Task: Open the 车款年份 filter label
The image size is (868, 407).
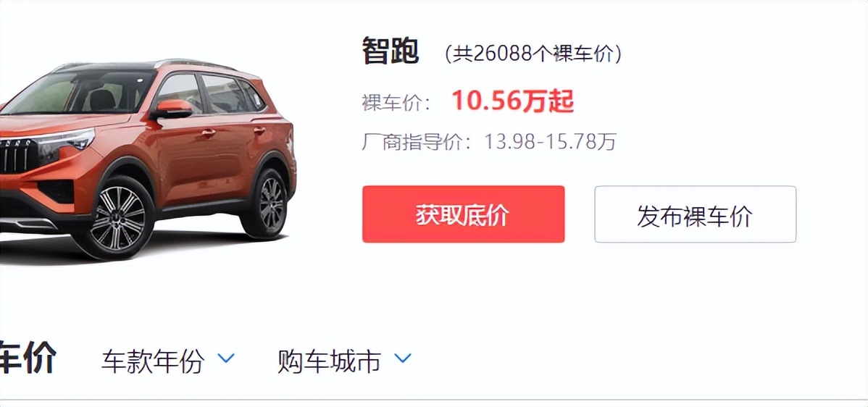Action: pyautogui.click(x=153, y=361)
